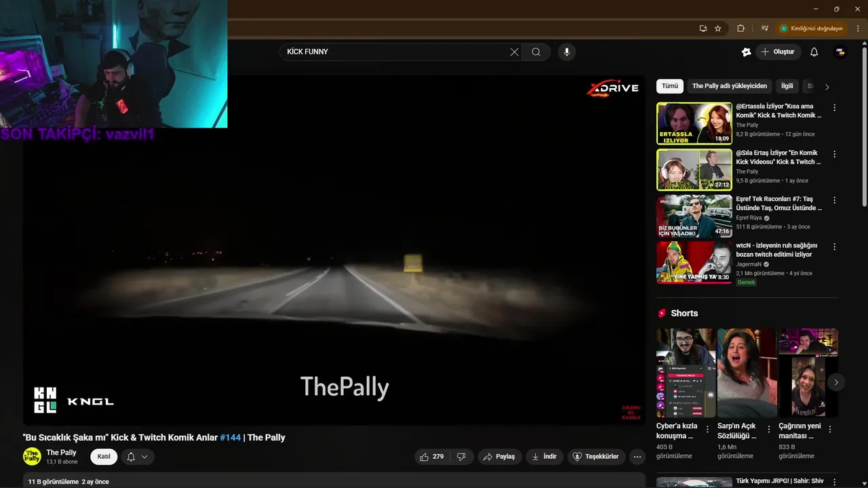The image size is (868, 488).
Task: Click the Paylaş share button
Action: click(499, 457)
